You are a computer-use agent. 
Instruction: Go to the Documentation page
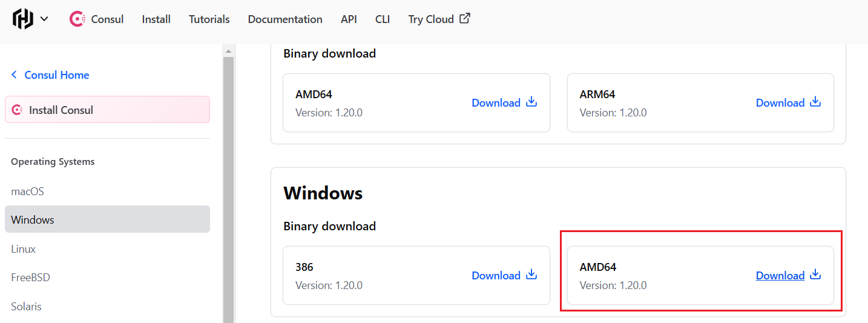285,19
